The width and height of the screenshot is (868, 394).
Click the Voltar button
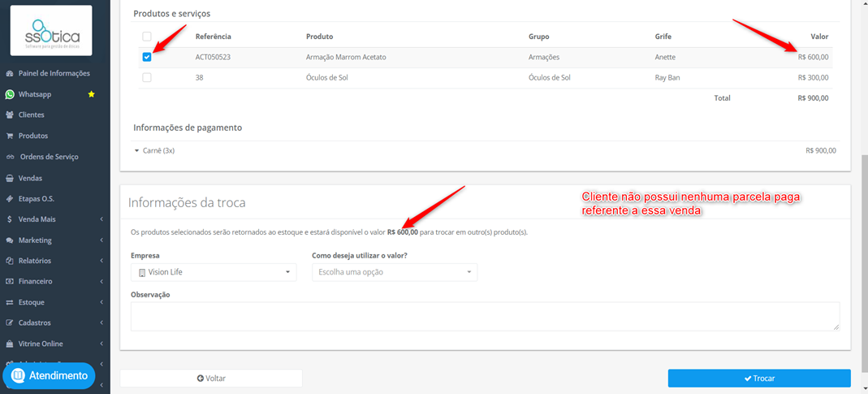click(x=211, y=379)
